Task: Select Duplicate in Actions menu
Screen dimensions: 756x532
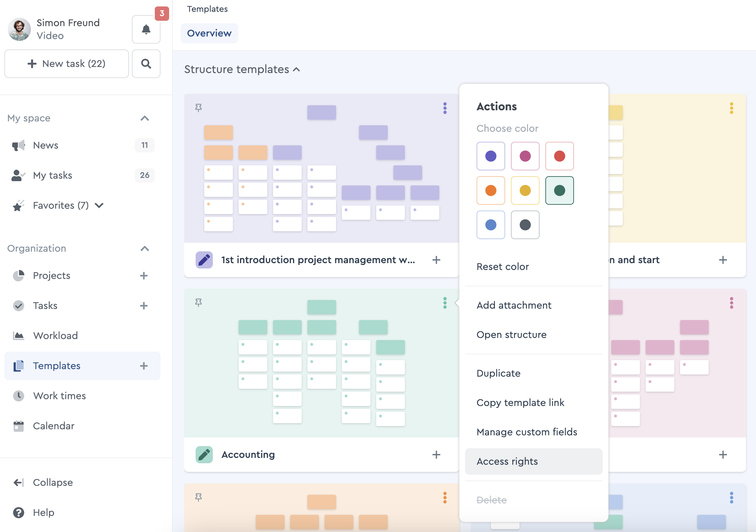Action: [533, 373]
